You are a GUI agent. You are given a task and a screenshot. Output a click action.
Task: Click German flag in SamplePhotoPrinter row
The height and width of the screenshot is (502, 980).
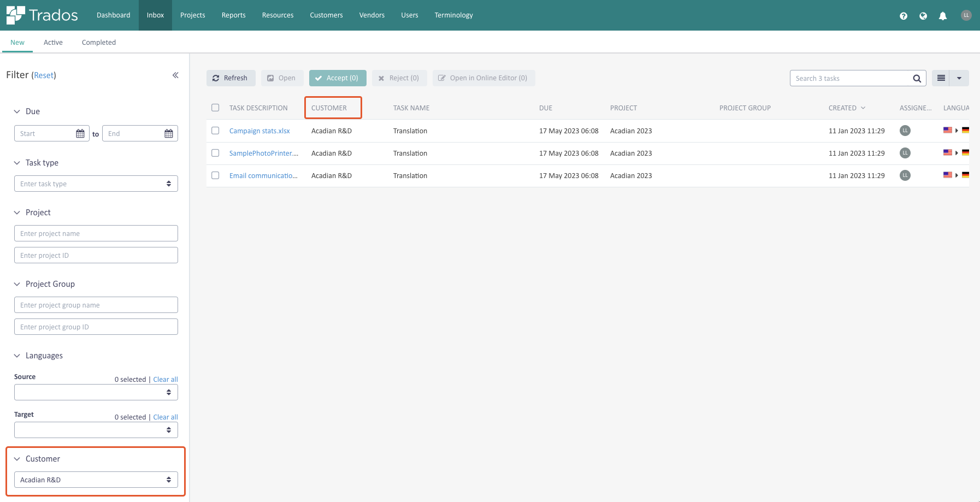965,152
